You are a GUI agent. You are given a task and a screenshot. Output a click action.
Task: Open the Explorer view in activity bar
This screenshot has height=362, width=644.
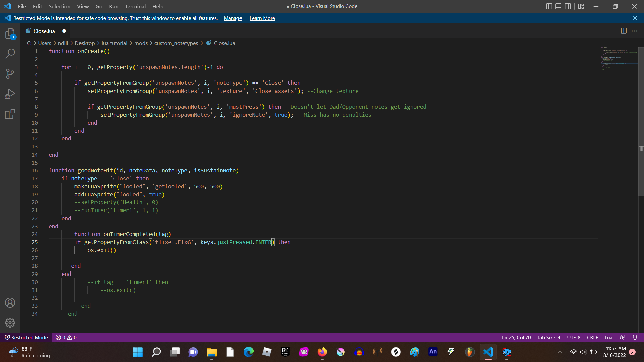click(10, 34)
